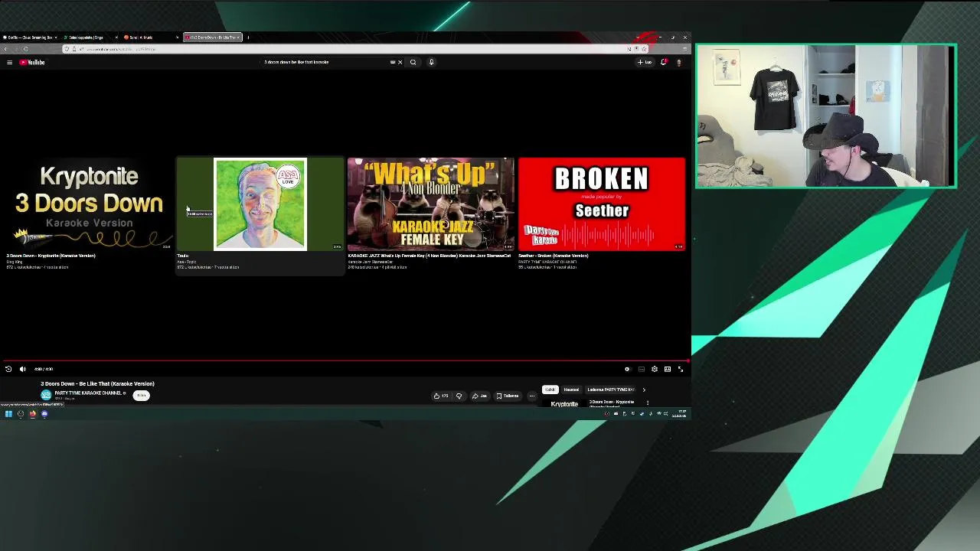Image resolution: width=980 pixels, height=551 pixels.
Task: Open Kryptonite sidebar video thumbnail
Action: (564, 403)
